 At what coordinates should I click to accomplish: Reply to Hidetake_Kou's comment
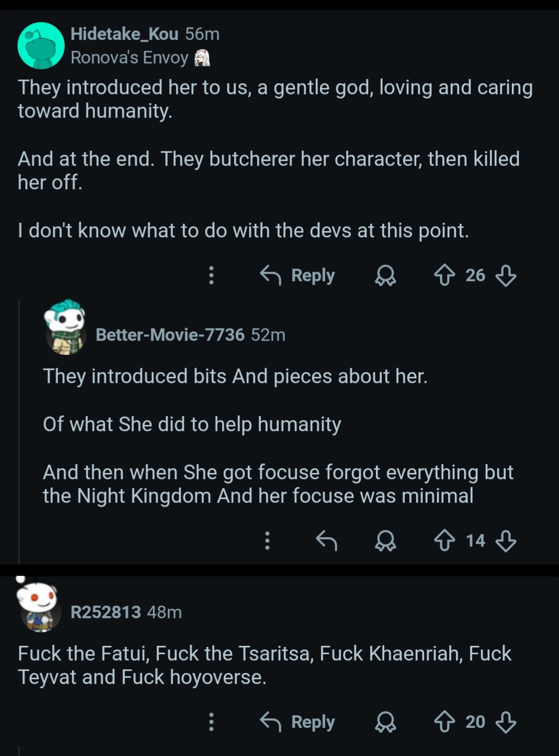click(298, 275)
